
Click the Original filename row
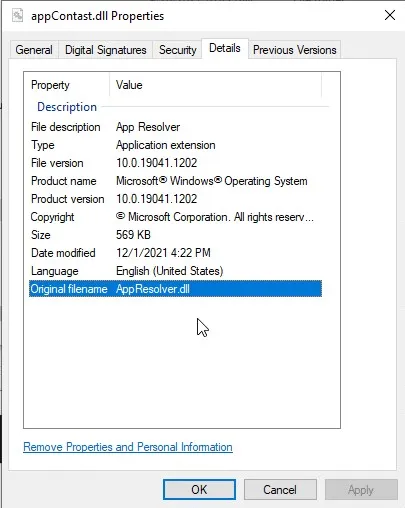tap(175, 289)
